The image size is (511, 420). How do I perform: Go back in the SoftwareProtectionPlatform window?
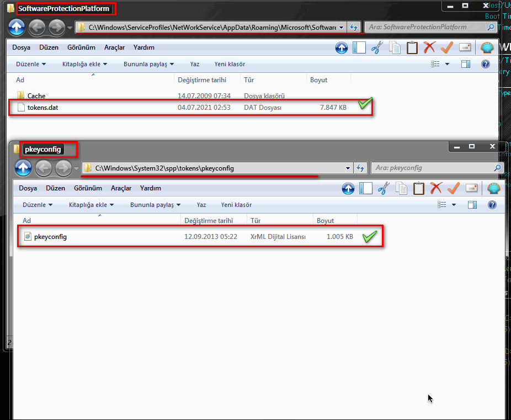(37, 28)
